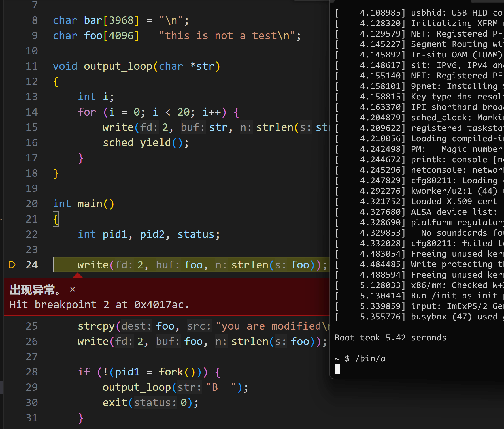Click the 'Run /init as init' log line

tap(419, 296)
